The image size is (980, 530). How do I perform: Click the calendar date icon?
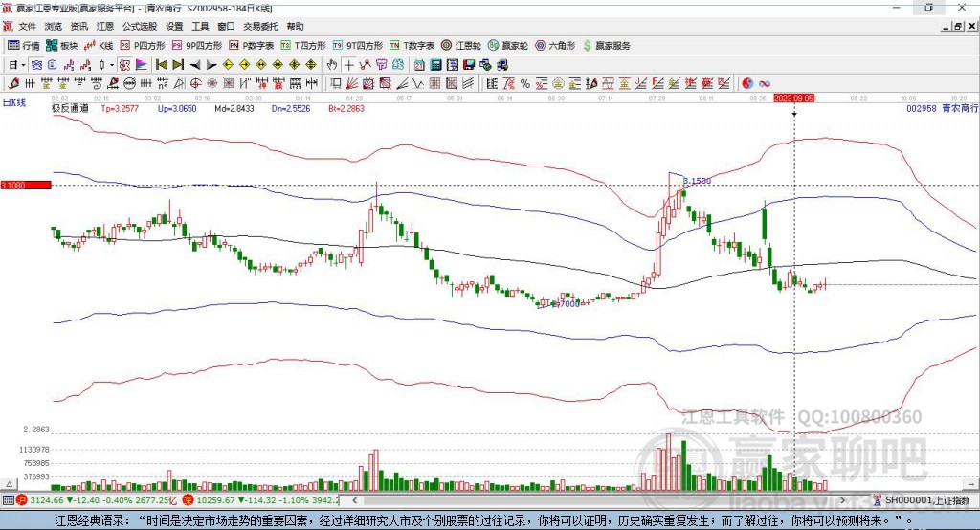coord(419,65)
